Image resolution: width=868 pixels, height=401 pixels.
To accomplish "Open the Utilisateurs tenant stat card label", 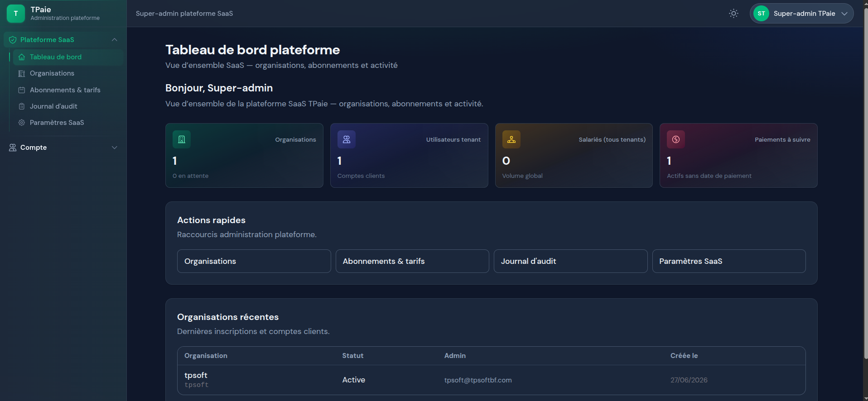I will click(453, 139).
